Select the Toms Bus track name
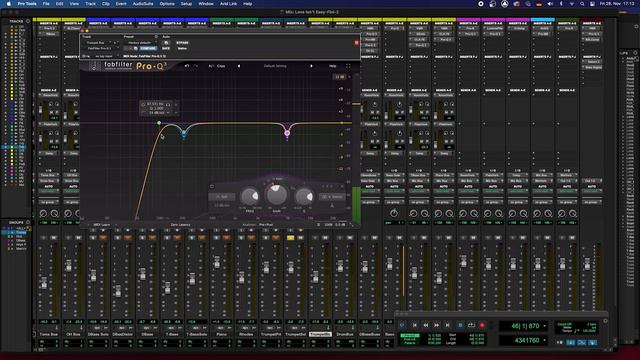The width and height of the screenshot is (640, 360). point(49,334)
